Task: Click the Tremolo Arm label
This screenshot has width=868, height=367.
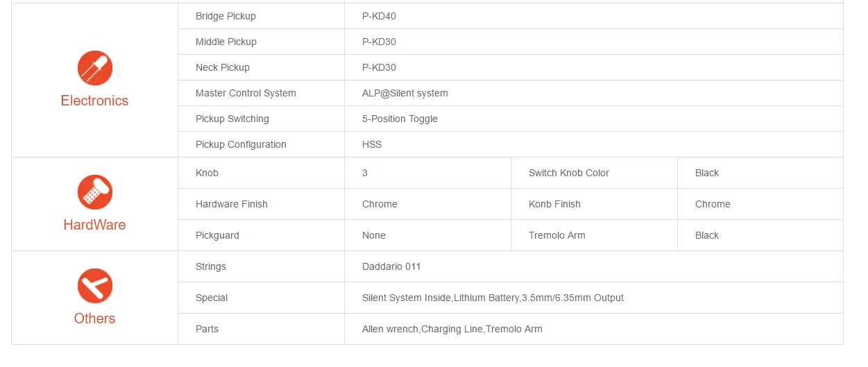Action: click(x=556, y=235)
